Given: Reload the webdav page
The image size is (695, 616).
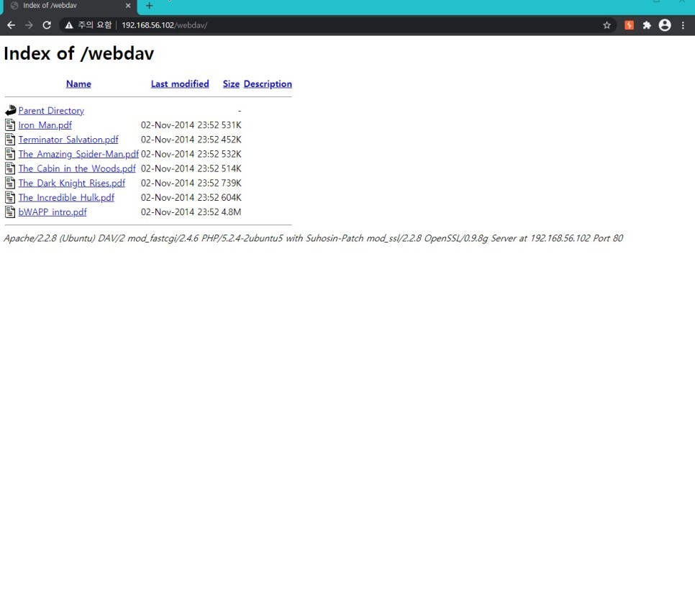Looking at the screenshot, I should [x=47, y=25].
